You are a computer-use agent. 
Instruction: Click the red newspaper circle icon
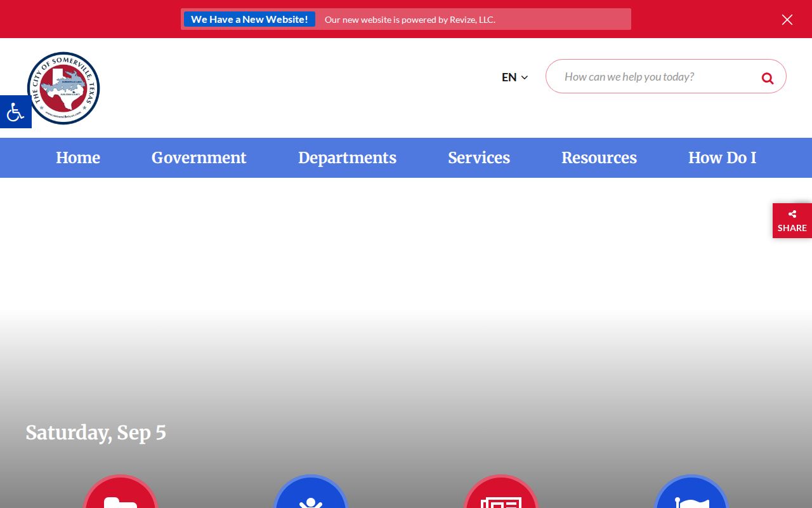click(501, 491)
